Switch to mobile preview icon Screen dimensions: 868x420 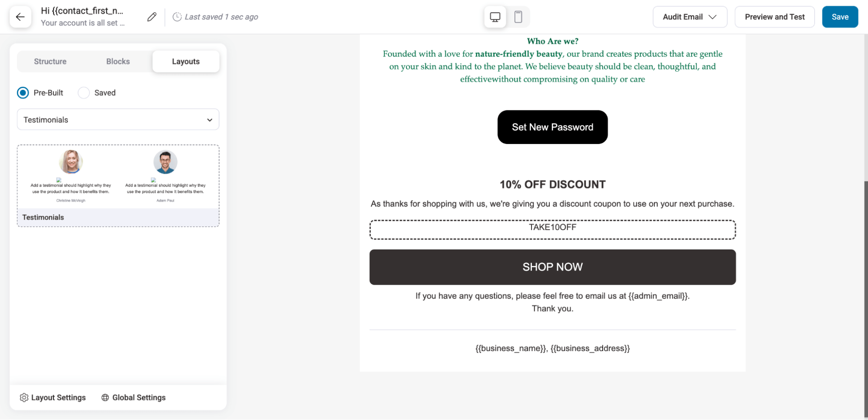[x=518, y=17]
